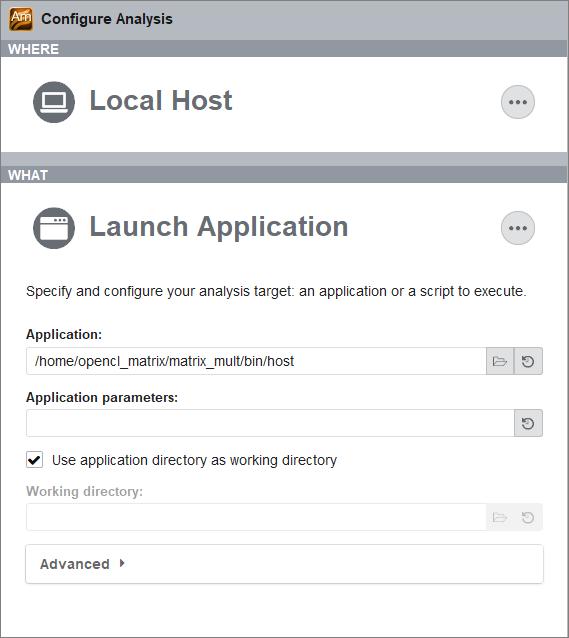The height and width of the screenshot is (638, 569).
Task: Expand the Advanced section
Action: tap(284, 564)
